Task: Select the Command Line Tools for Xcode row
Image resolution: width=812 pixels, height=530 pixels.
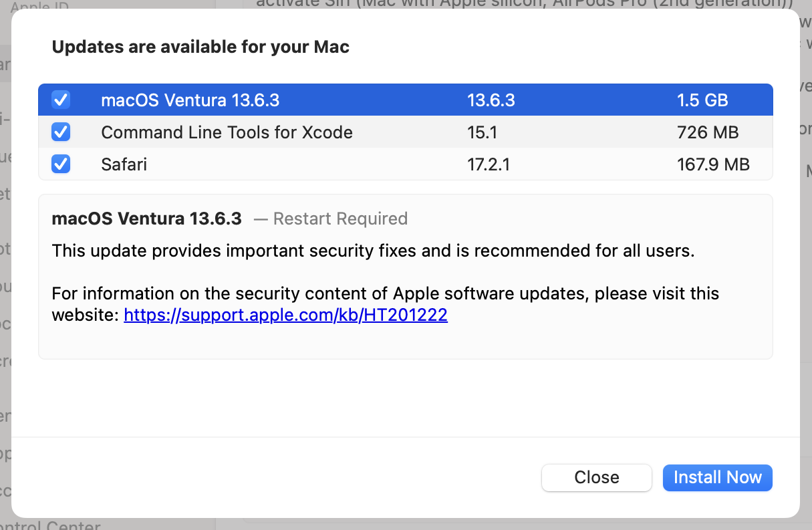Action: [406, 132]
